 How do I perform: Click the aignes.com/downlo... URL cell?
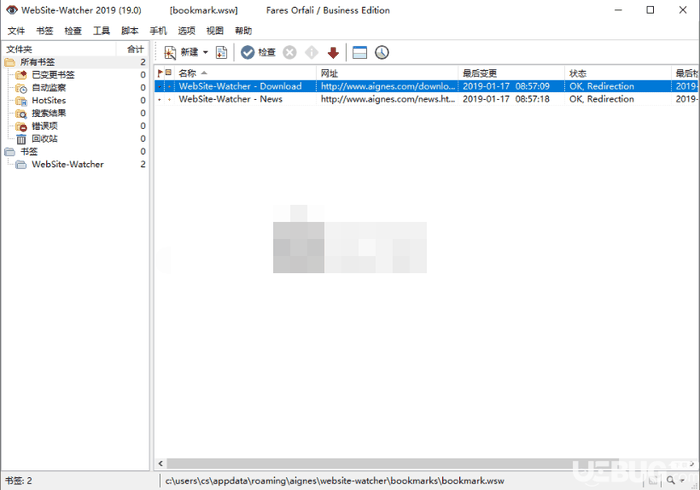pyautogui.click(x=388, y=86)
